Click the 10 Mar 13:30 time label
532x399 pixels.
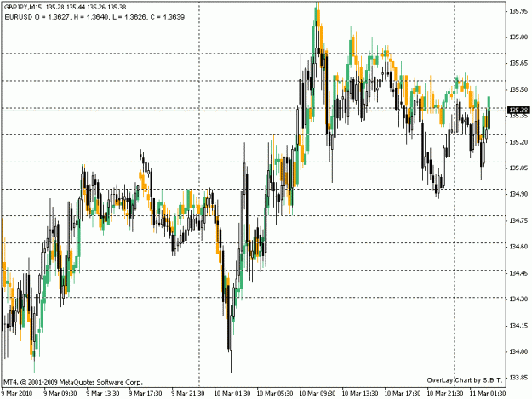[x=360, y=394]
